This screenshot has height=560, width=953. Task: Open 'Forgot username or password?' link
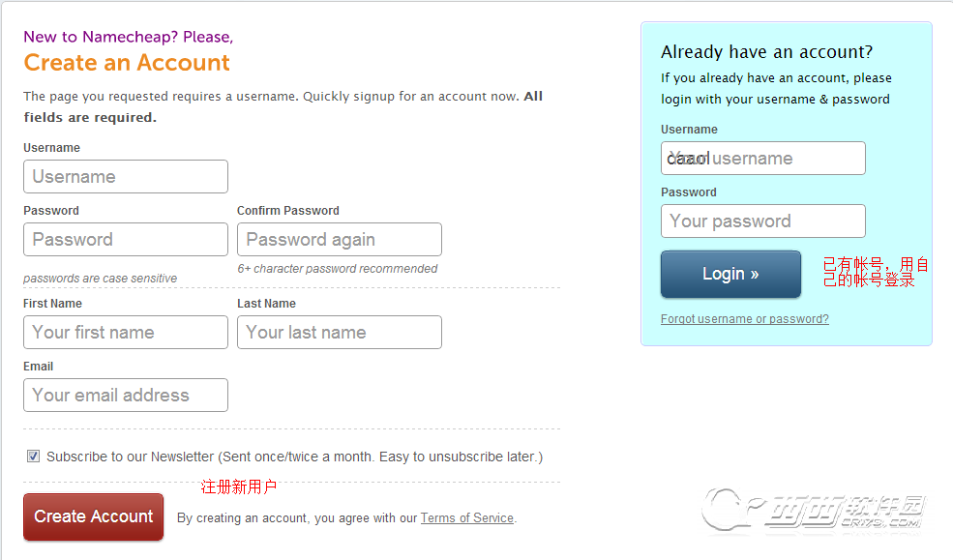coord(744,319)
